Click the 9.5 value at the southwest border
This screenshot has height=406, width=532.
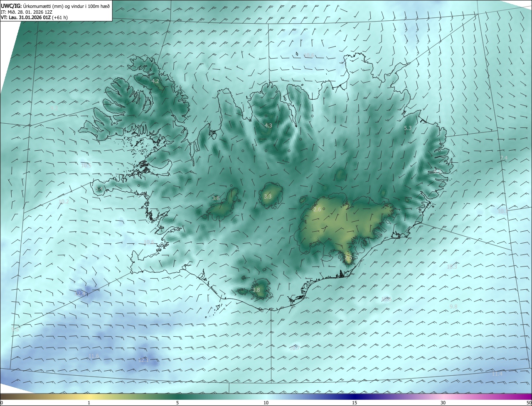coord(15,329)
